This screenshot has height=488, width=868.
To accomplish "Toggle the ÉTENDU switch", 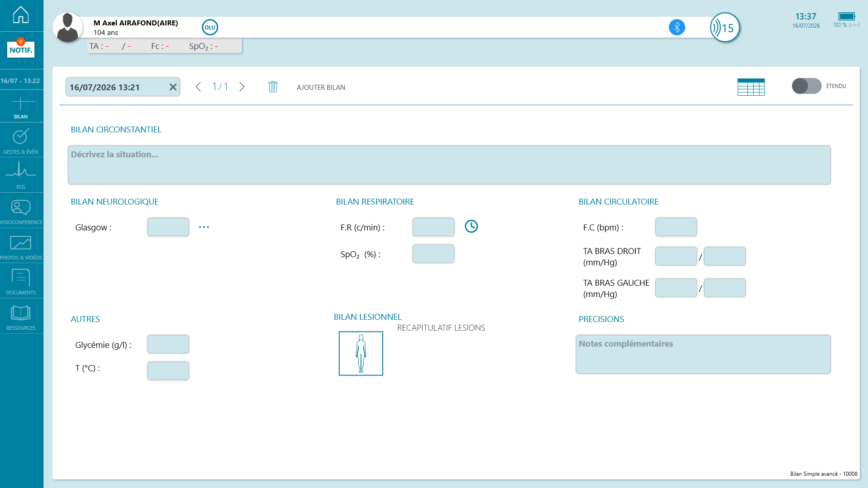I will click(x=806, y=86).
